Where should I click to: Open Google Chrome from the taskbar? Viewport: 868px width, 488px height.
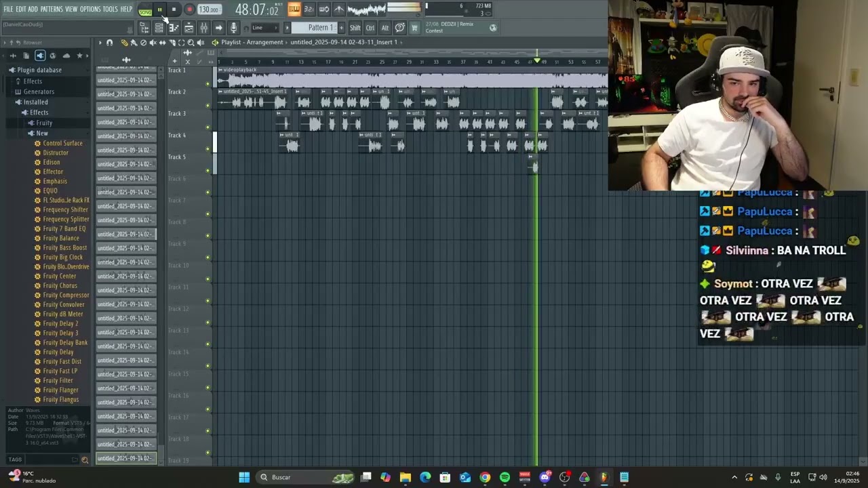(485, 477)
